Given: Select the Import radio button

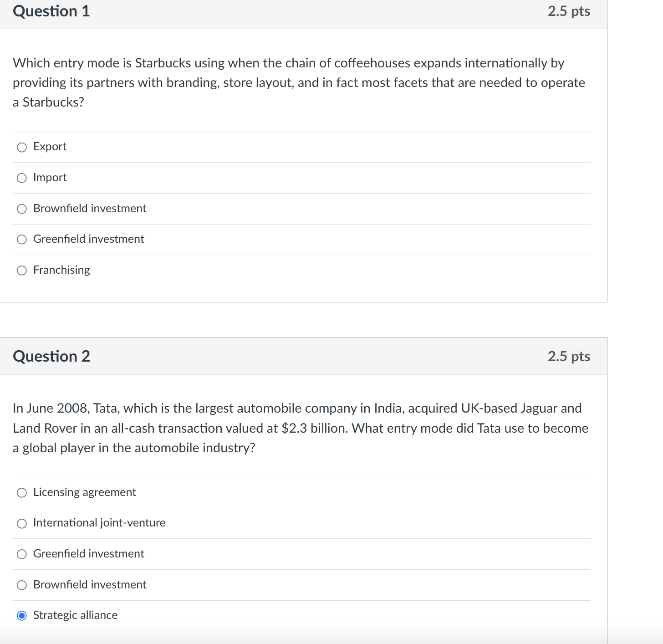Looking at the screenshot, I should (21, 178).
